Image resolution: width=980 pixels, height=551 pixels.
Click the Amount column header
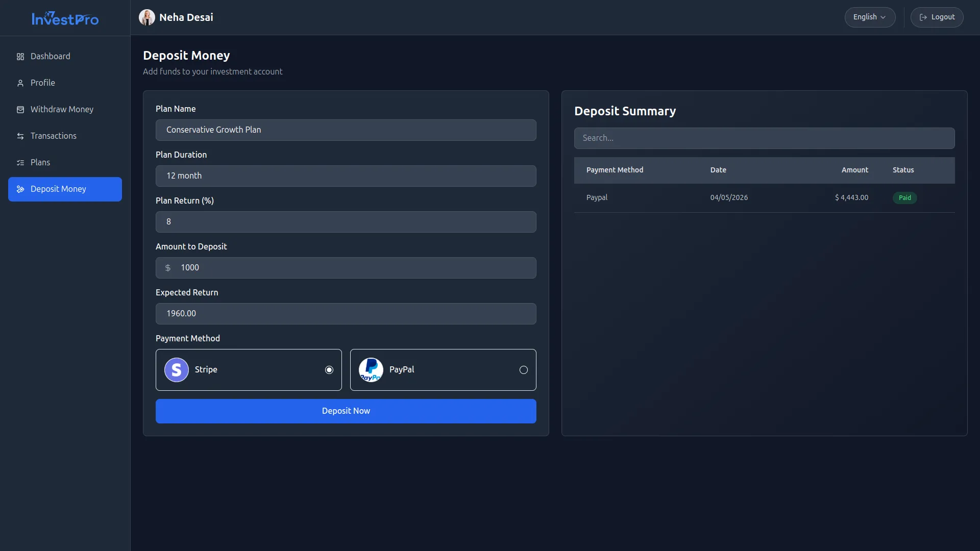(x=854, y=170)
